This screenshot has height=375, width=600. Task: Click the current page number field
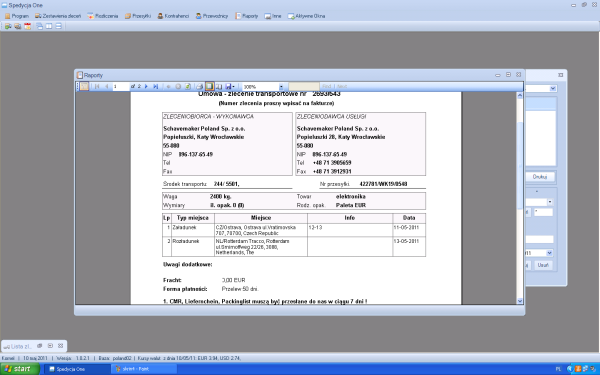[121, 86]
